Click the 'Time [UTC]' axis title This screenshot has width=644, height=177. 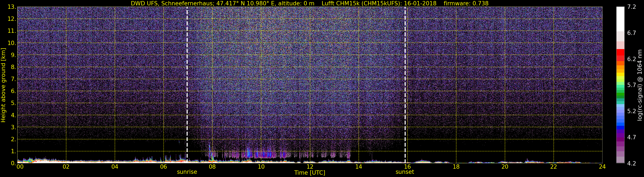point(310,173)
